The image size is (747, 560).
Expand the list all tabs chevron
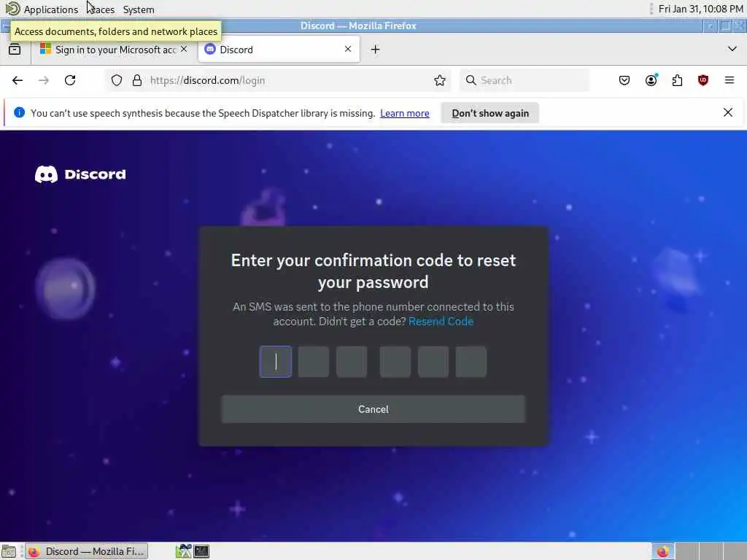(x=732, y=49)
